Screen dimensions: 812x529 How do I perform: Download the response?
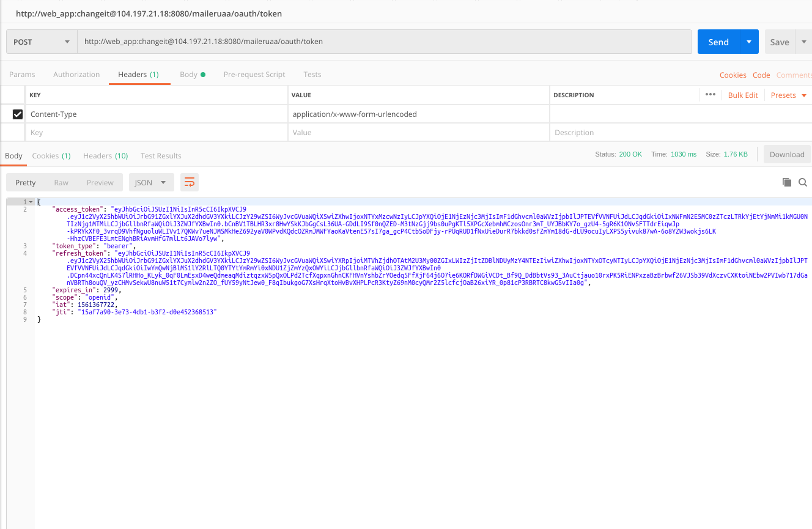[787, 154]
